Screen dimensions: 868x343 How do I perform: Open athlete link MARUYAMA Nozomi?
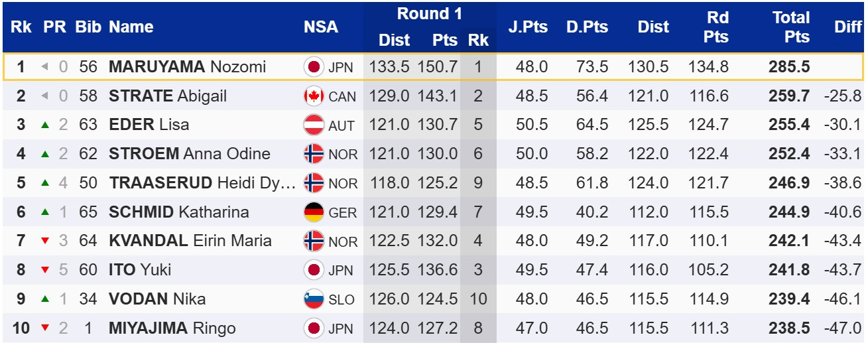point(187,67)
